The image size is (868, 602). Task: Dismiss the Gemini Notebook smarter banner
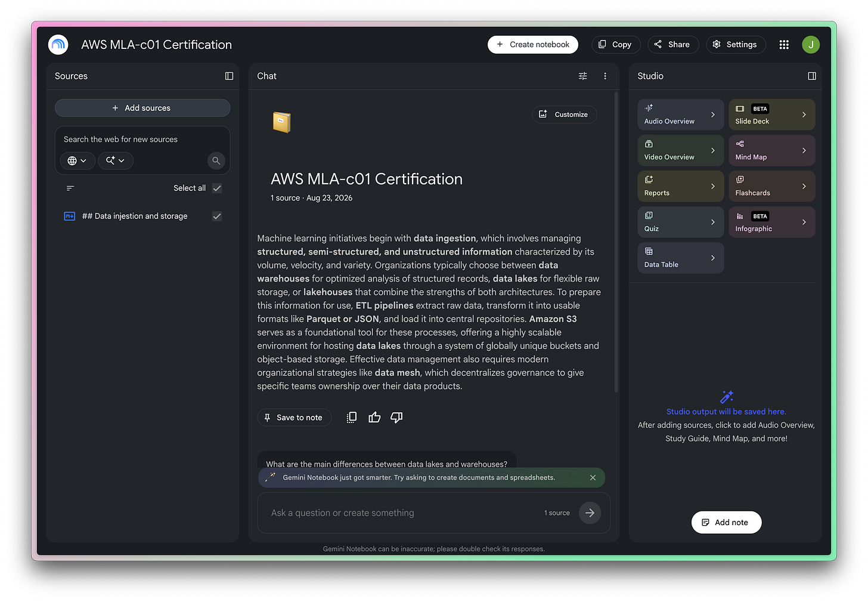pos(593,477)
